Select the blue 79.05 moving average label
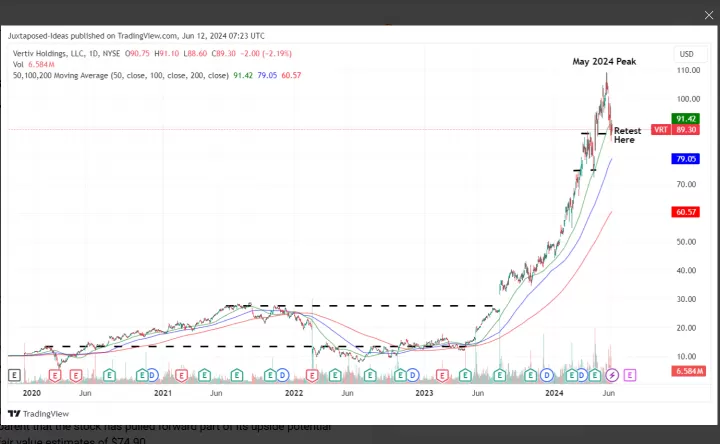Screen dimensions: 720x444 click(x=686, y=159)
